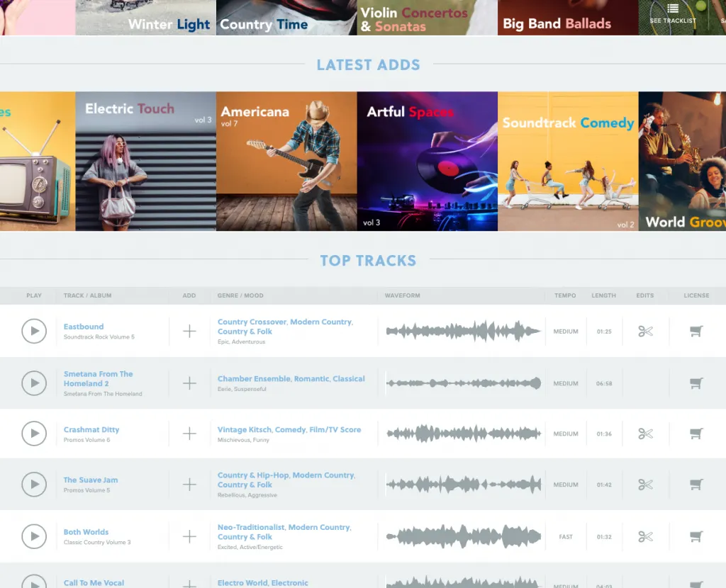Play The Suave Jam track

click(34, 485)
